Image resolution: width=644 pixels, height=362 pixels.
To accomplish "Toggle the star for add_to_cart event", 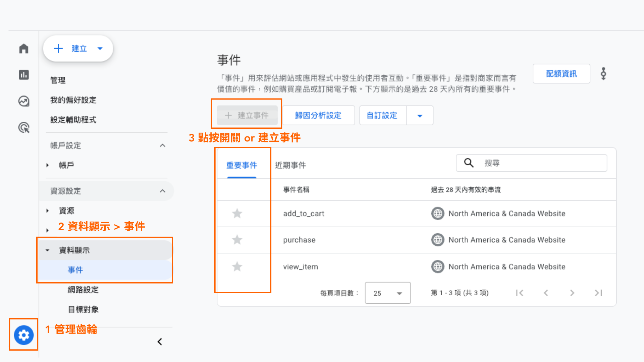I will click(237, 214).
